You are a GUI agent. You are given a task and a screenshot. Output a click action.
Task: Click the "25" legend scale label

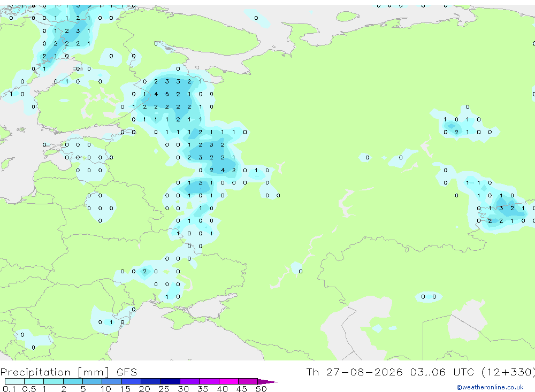(x=164, y=389)
